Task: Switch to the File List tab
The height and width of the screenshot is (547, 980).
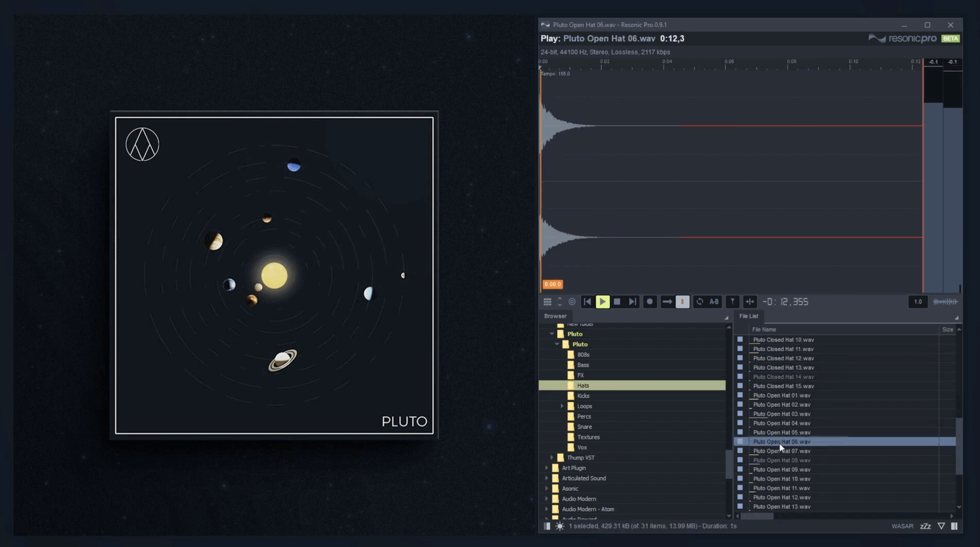Action: pyautogui.click(x=748, y=316)
